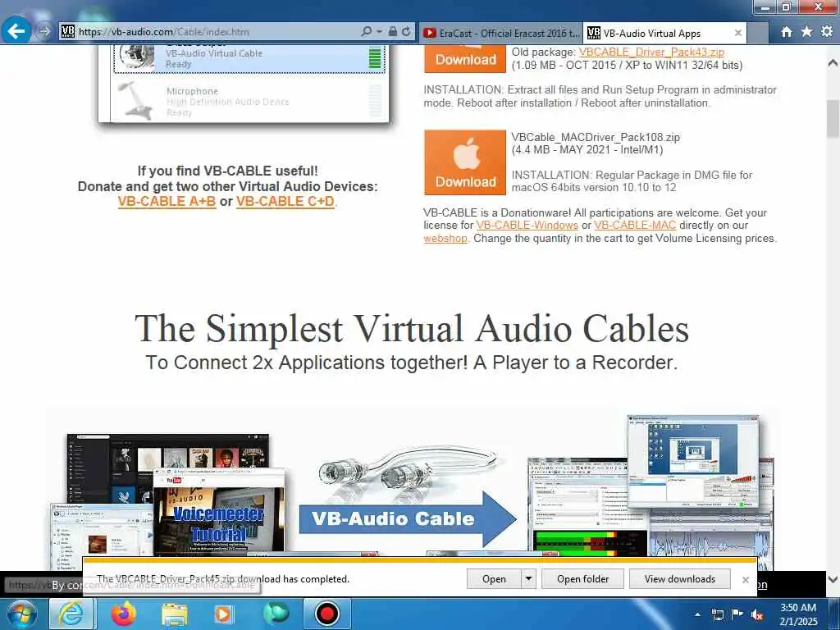The image size is (840, 630).
Task: Click the Apple Mac Download button
Action: coord(465,162)
